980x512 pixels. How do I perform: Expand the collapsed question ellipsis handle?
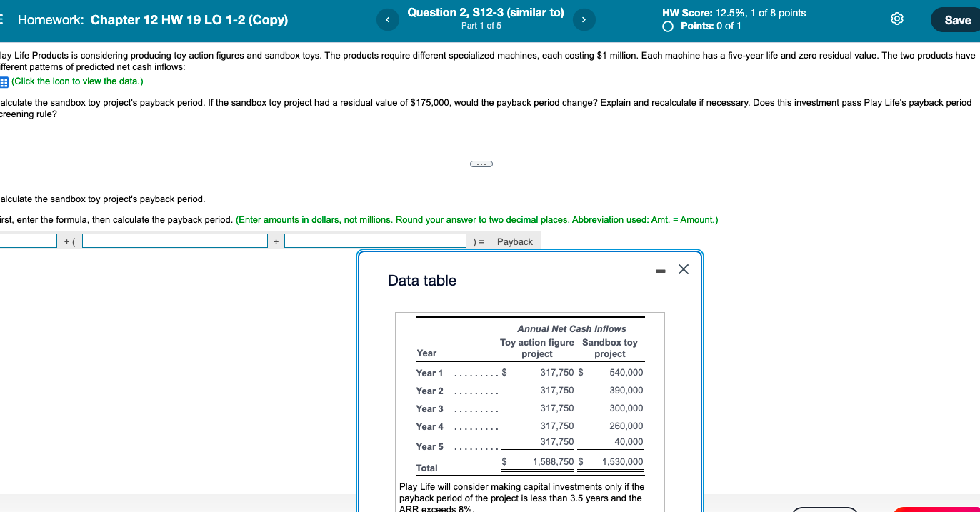click(481, 164)
